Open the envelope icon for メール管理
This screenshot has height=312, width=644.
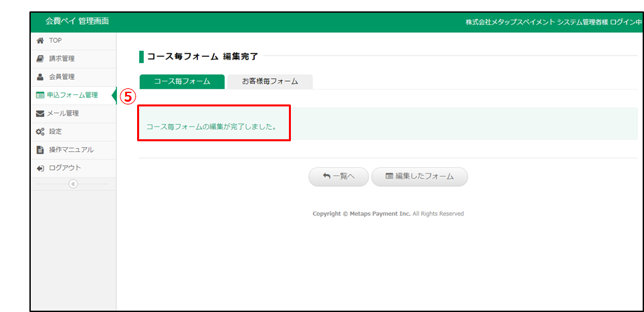[x=40, y=113]
